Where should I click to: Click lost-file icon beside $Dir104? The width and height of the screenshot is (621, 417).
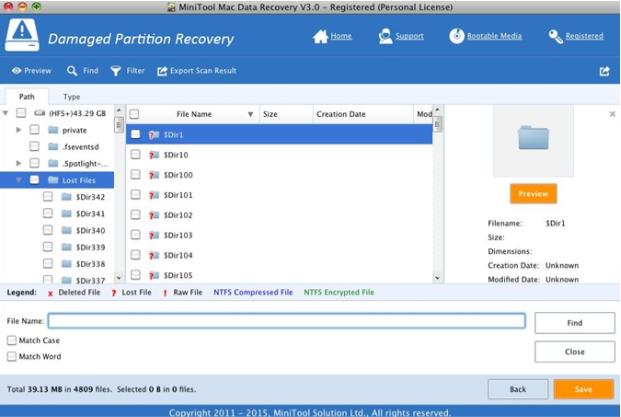pos(154,255)
